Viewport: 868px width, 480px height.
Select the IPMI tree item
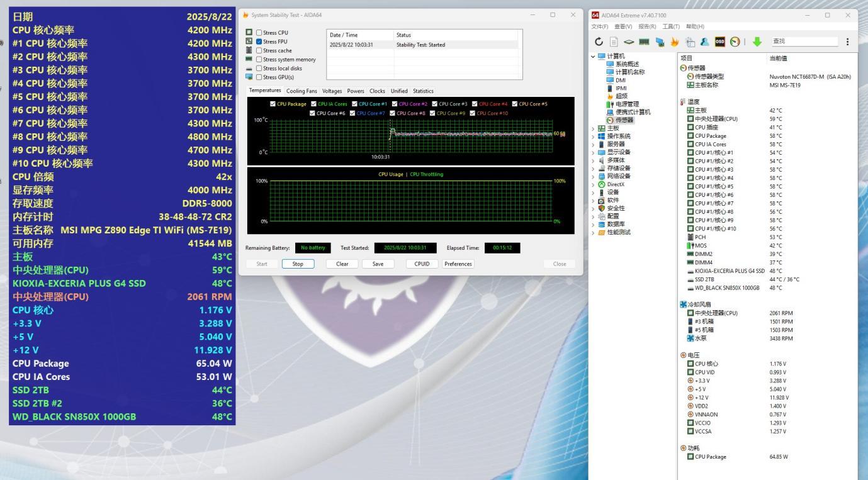click(x=616, y=88)
